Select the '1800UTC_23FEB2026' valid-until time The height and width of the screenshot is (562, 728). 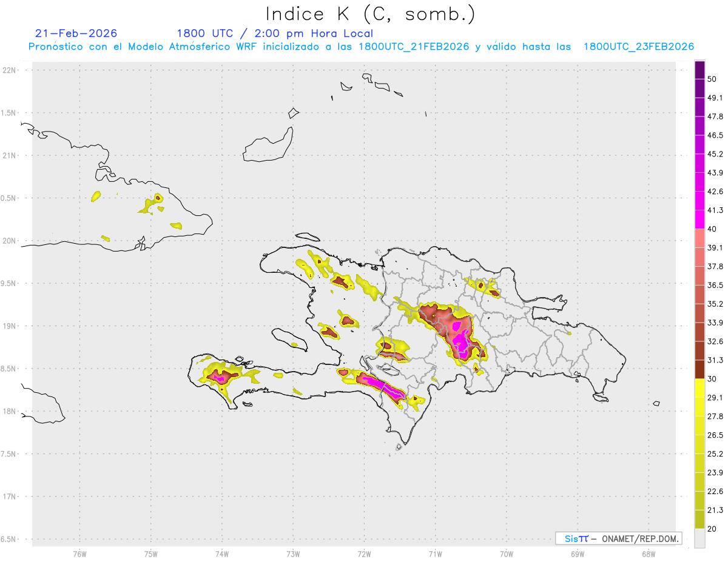pyautogui.click(x=638, y=47)
